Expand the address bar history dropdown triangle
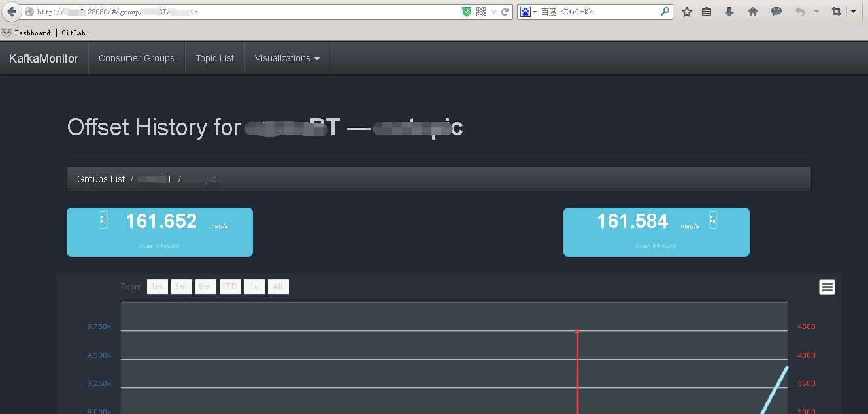The image size is (868, 414). coord(493,12)
